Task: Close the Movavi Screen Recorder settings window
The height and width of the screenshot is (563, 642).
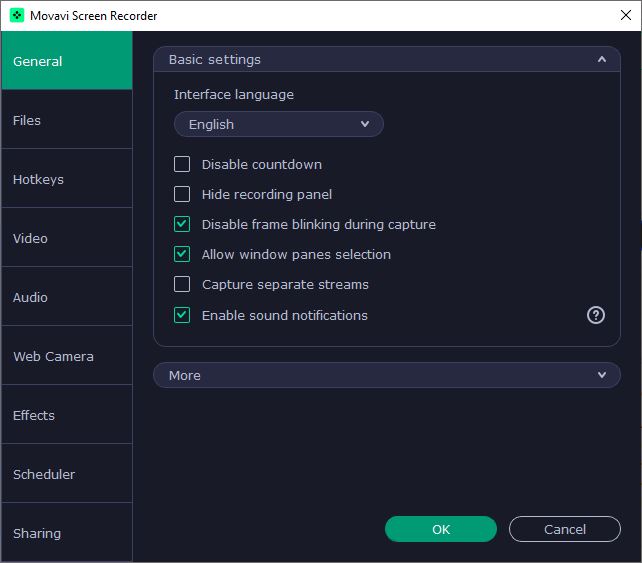Action: (x=625, y=16)
